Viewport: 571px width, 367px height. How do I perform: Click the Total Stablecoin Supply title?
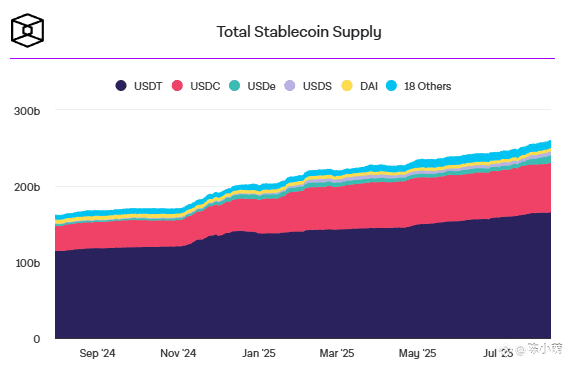click(x=299, y=32)
